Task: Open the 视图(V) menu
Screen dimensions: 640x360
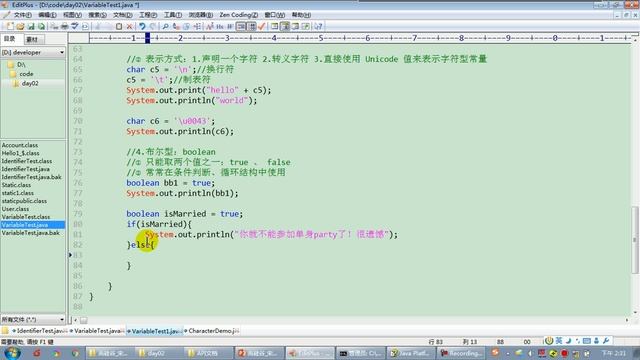Action: point(72,15)
